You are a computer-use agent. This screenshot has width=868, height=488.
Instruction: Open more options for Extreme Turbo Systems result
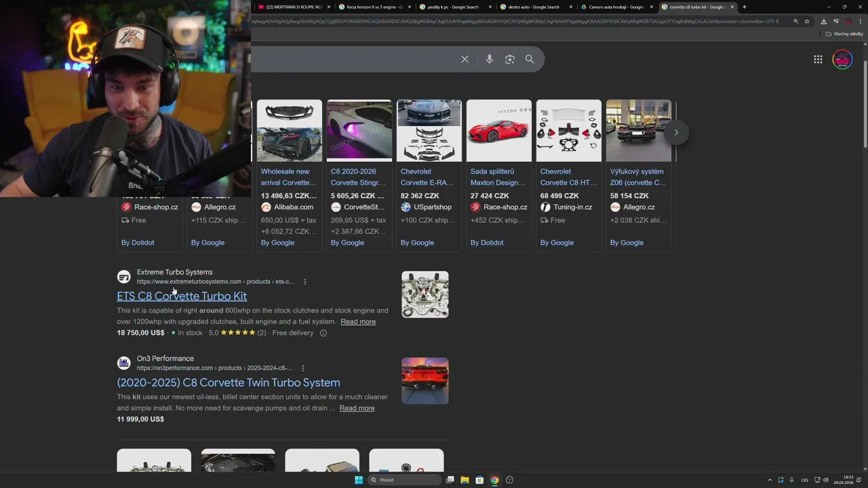click(x=304, y=282)
